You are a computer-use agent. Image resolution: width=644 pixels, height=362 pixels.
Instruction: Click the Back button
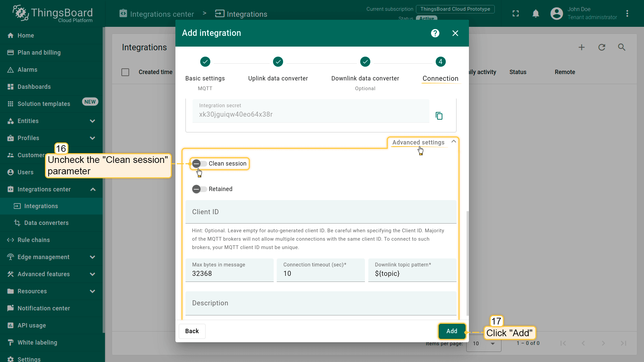(x=192, y=331)
